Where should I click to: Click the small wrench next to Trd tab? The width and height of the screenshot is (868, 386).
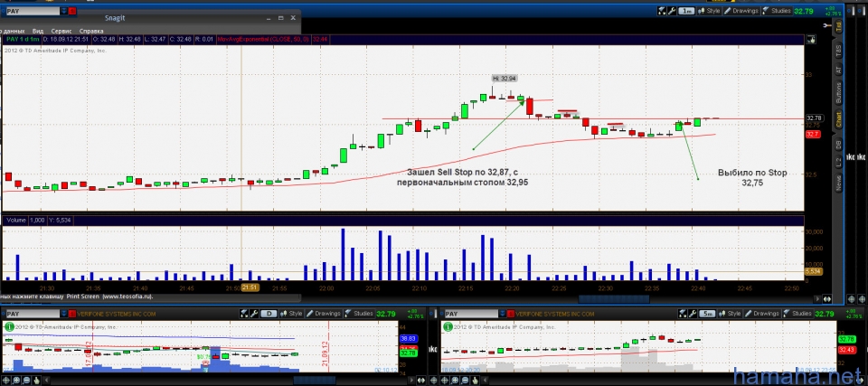coord(827,25)
